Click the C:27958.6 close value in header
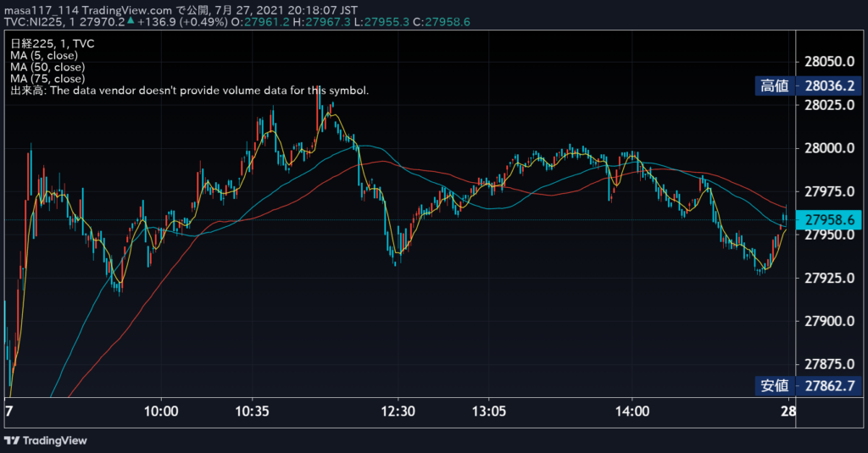868x453 pixels. point(442,22)
